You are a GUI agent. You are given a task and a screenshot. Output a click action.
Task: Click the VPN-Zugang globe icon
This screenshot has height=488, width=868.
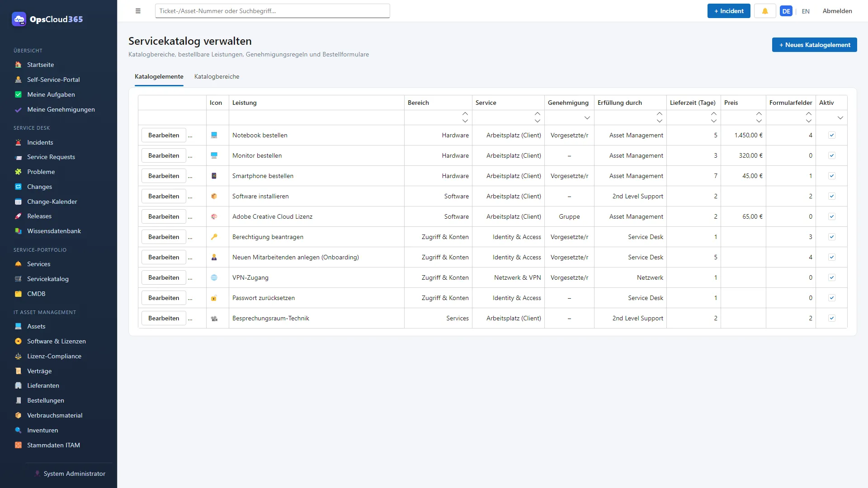click(x=214, y=277)
